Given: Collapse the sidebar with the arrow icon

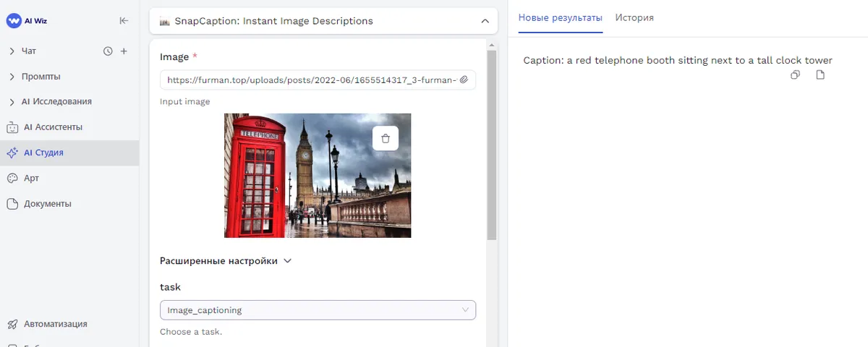Looking at the screenshot, I should (124, 21).
